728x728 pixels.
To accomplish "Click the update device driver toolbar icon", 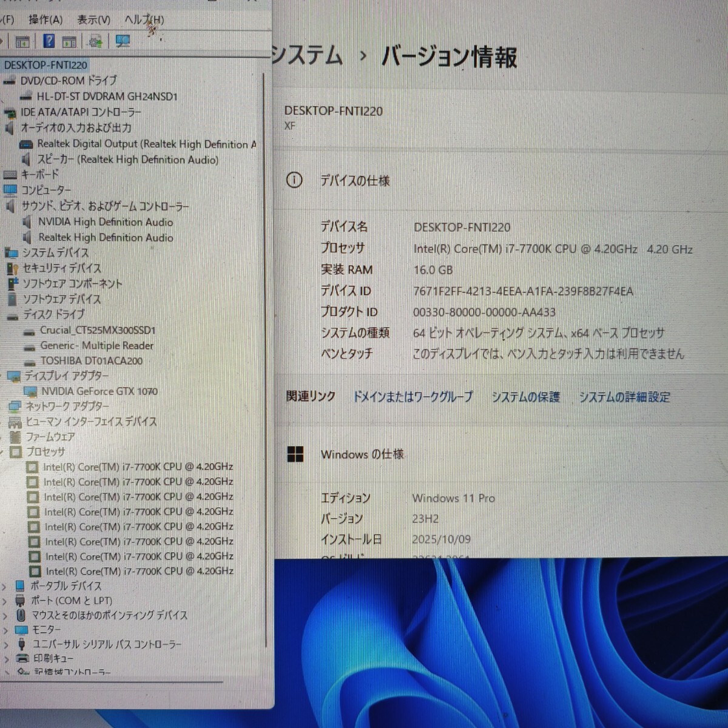I will [x=95, y=41].
